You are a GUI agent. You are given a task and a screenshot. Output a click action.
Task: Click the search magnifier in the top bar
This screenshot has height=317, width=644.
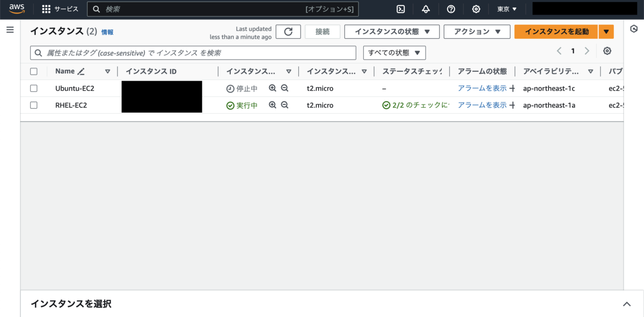point(96,9)
